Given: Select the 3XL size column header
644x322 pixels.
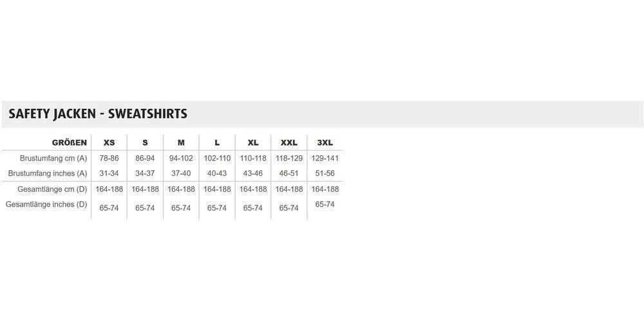Looking at the screenshot, I should click(x=325, y=143).
